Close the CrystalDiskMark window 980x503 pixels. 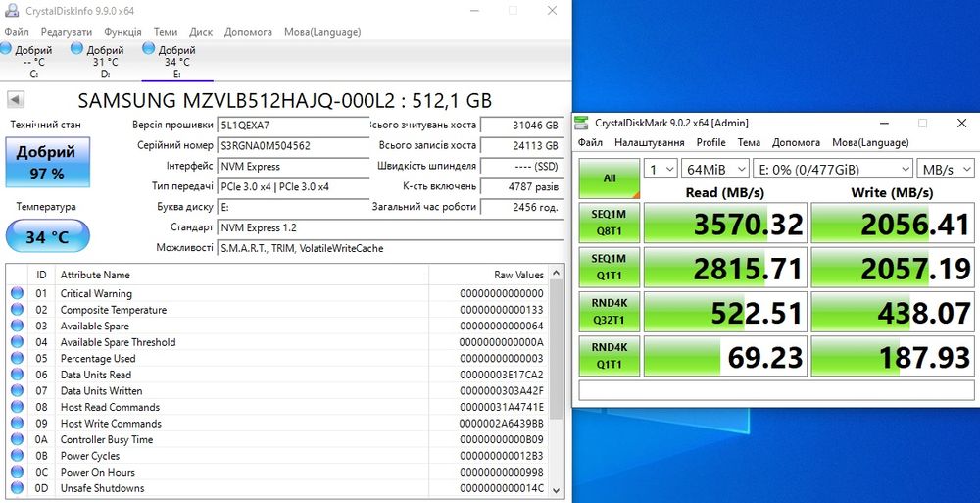(962, 123)
